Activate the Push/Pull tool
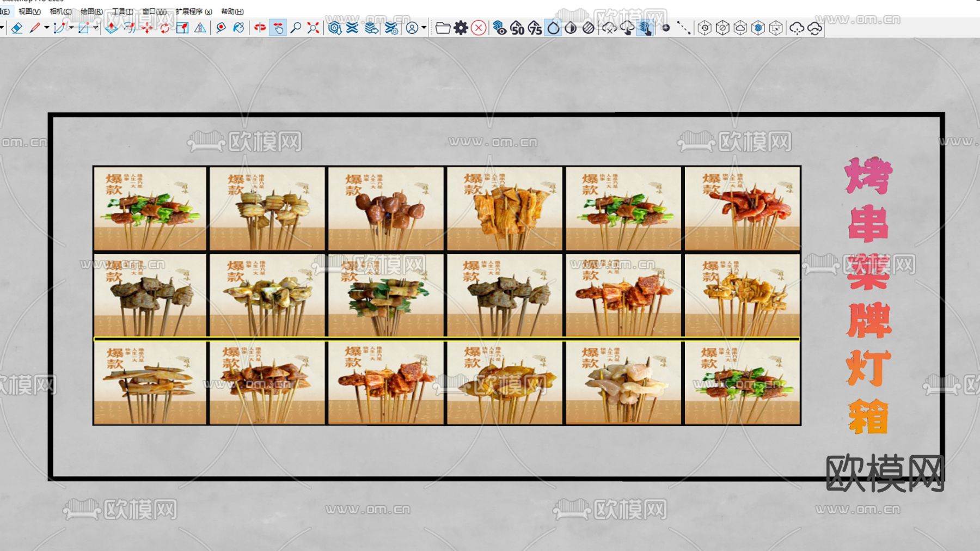Screen dimensions: 980x551 click(111, 28)
